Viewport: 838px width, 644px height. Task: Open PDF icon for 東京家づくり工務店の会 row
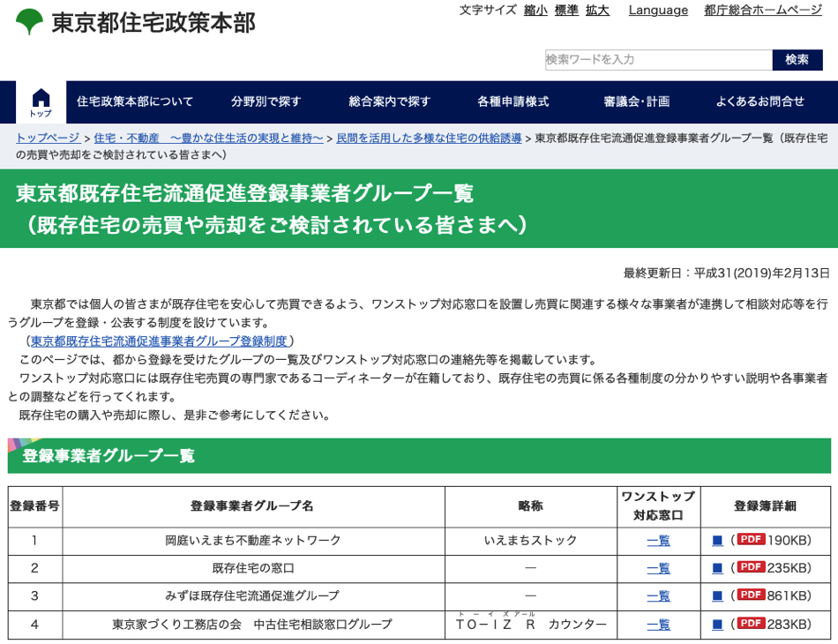click(x=751, y=624)
